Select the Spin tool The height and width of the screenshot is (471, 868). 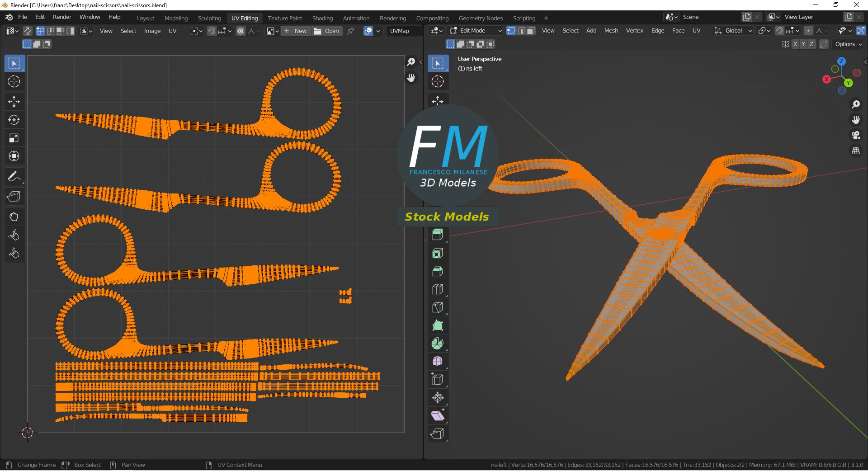(x=438, y=344)
